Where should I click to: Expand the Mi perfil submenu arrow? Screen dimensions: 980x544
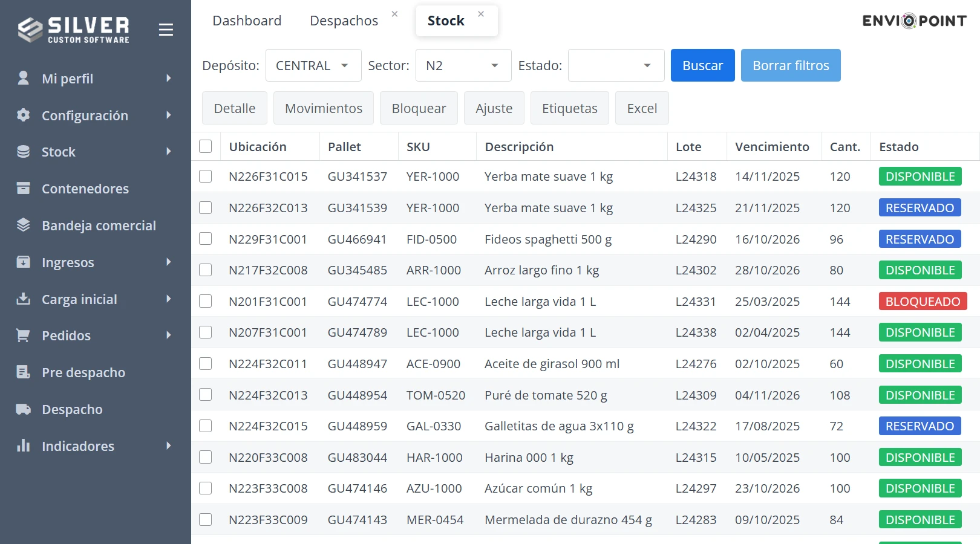pyautogui.click(x=169, y=78)
